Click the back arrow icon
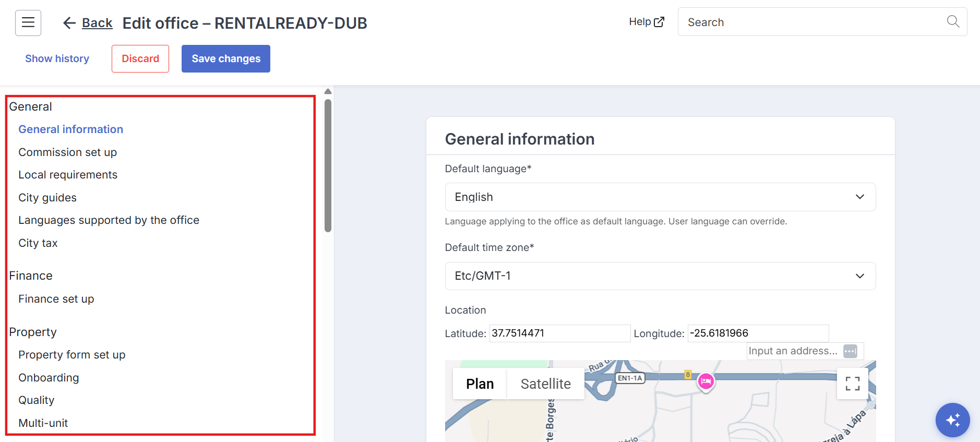 pyautogui.click(x=69, y=23)
